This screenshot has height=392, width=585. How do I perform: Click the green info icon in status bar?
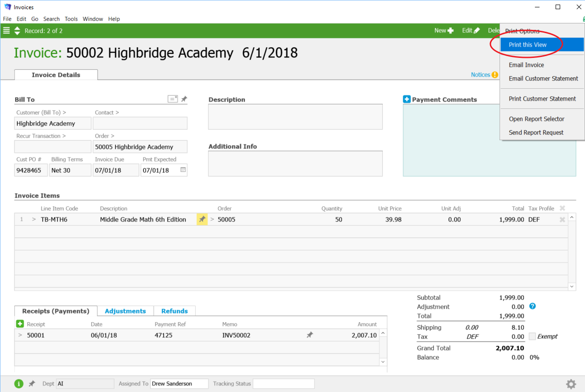(x=19, y=384)
